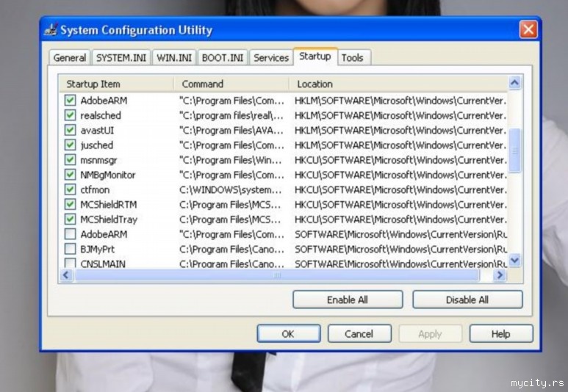This screenshot has height=392, width=568.
Task: Confirm with the OK button
Action: [289, 333]
